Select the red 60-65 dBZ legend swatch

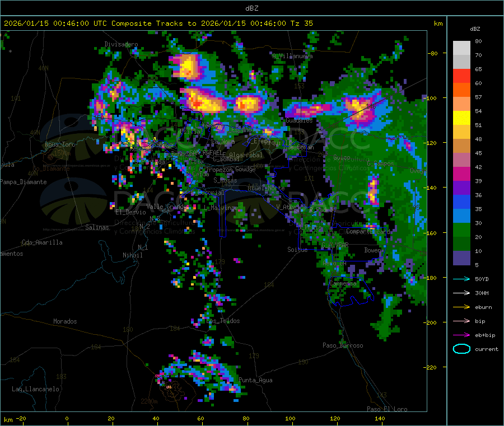pos(461,76)
